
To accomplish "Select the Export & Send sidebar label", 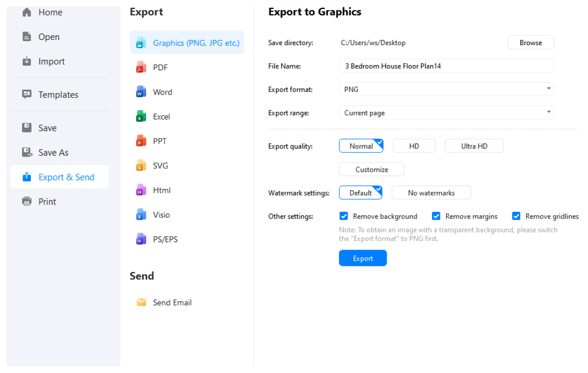I will [x=66, y=177].
